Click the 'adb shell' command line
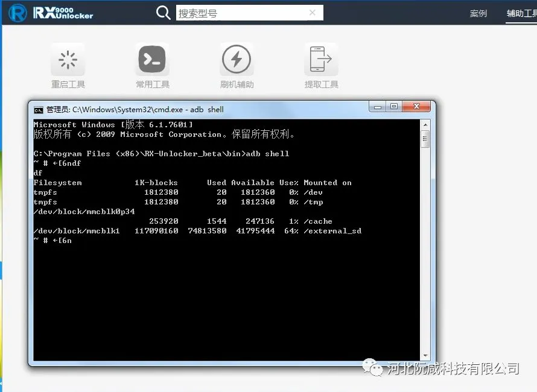 (x=161, y=154)
